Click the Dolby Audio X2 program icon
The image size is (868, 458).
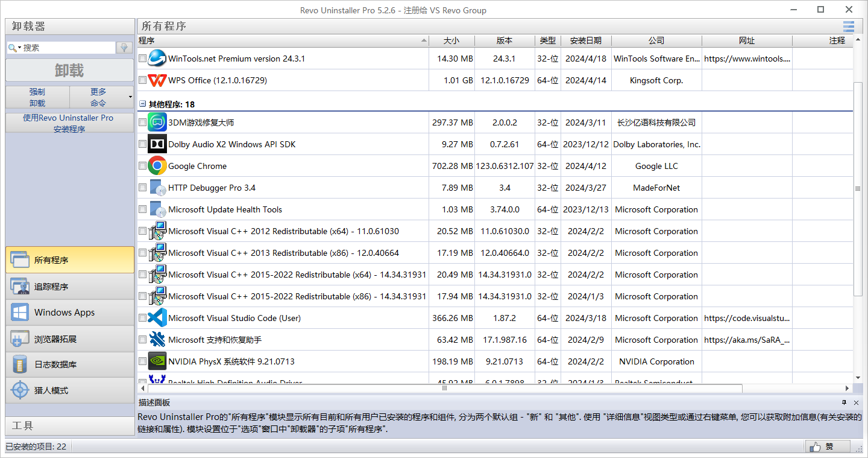[x=157, y=144]
